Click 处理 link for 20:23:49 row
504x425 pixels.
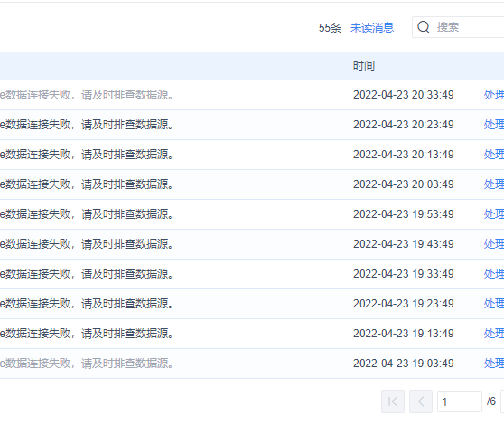pos(494,125)
